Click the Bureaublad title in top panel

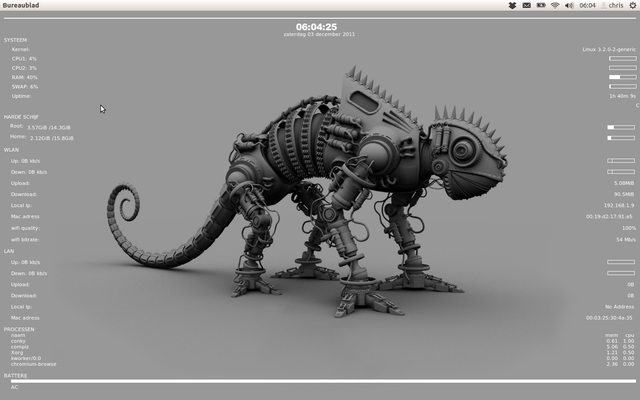(21, 5)
